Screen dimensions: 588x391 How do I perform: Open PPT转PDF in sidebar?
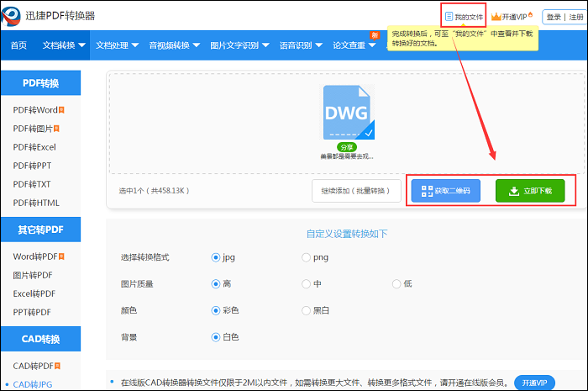point(32,312)
